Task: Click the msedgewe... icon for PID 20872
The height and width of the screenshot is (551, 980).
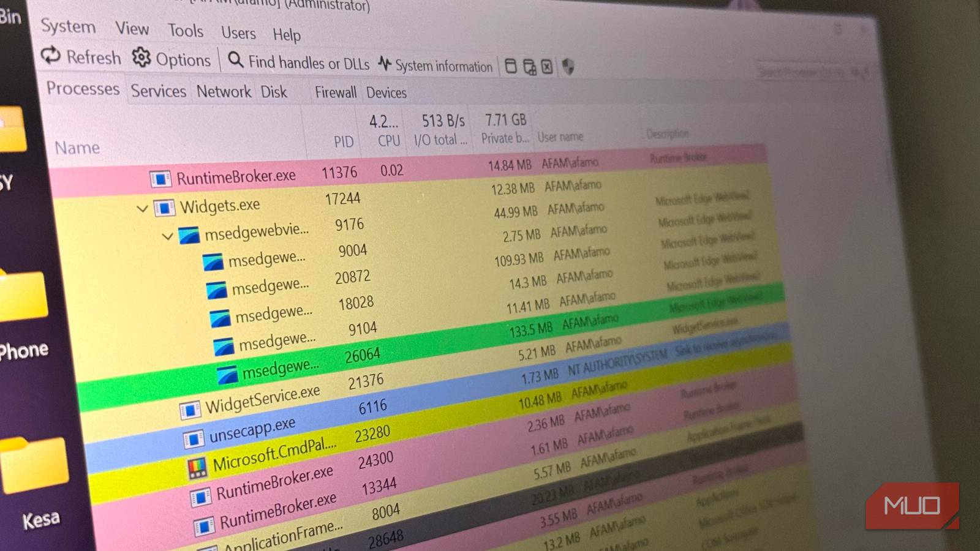Action: click(x=216, y=290)
